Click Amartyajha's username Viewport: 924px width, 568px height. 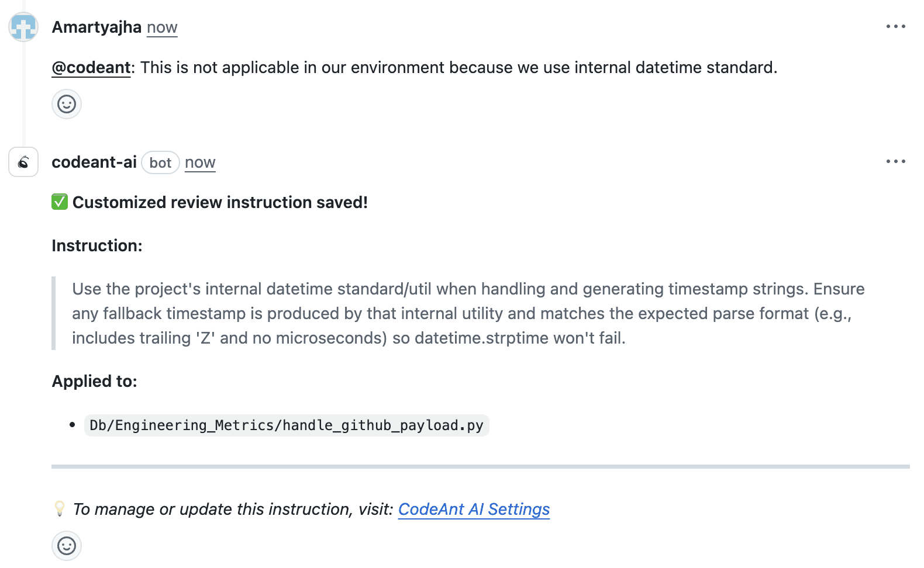pyautogui.click(x=96, y=26)
